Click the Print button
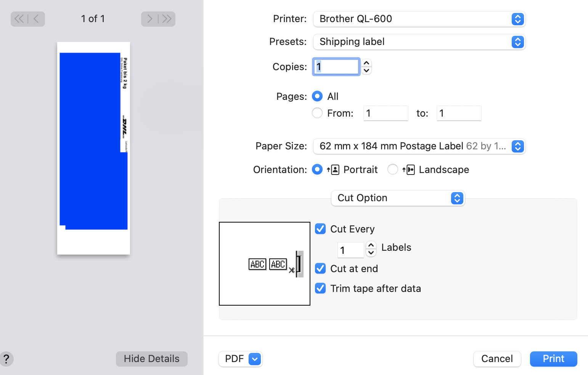The width and height of the screenshot is (588, 375). (x=553, y=359)
